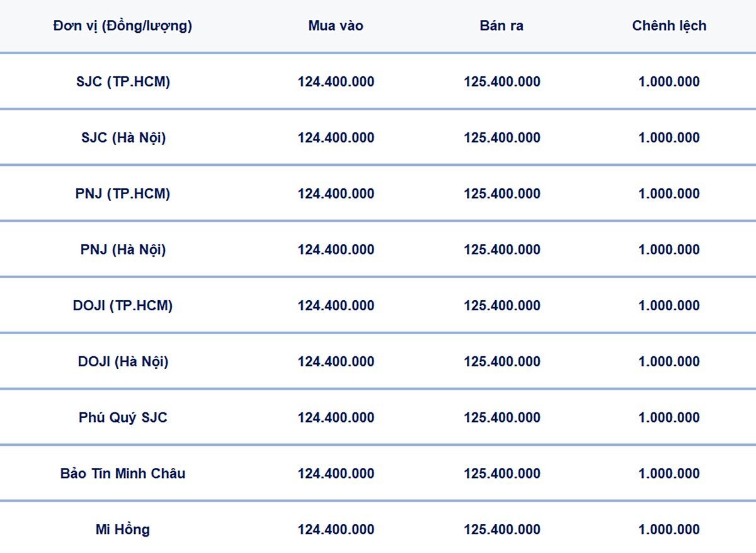Select the PNJ (Hà Nội) row label
756x553 pixels.
(x=123, y=250)
